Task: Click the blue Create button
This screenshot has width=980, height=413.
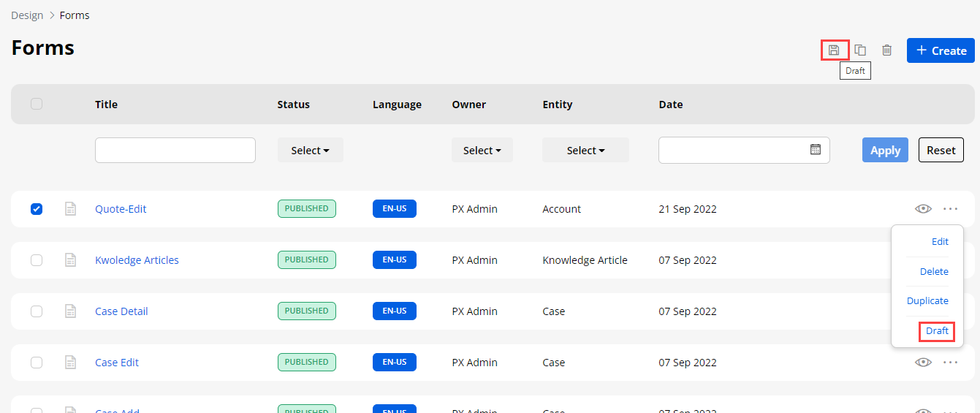Action: (941, 50)
